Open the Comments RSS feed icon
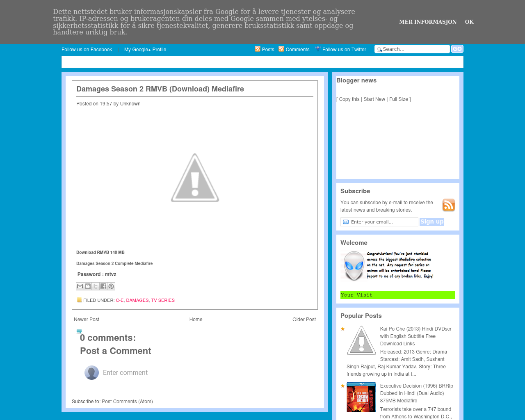Viewport: 525px width, 420px height. (281, 49)
